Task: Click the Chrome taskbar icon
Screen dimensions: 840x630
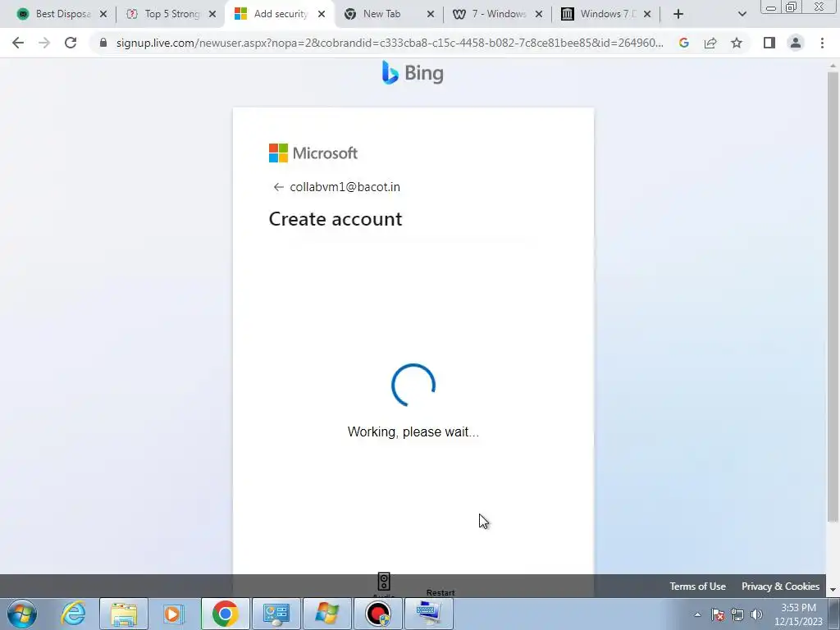Action: coord(225,614)
